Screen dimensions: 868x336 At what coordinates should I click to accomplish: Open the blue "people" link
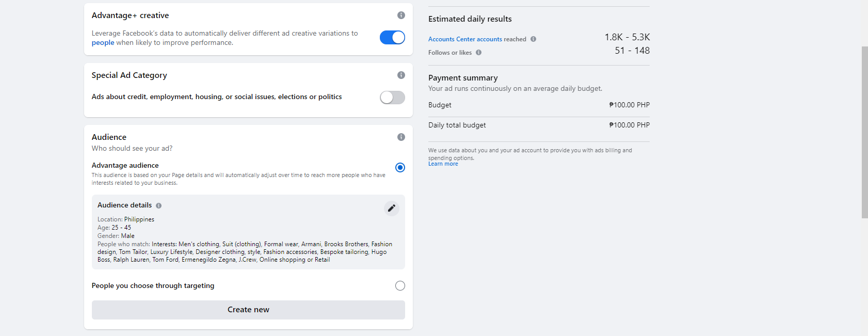point(103,43)
